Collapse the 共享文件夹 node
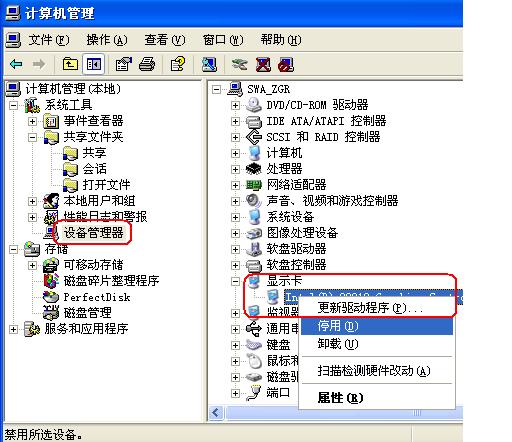Viewport: 512px width, 442px height. coord(32,137)
